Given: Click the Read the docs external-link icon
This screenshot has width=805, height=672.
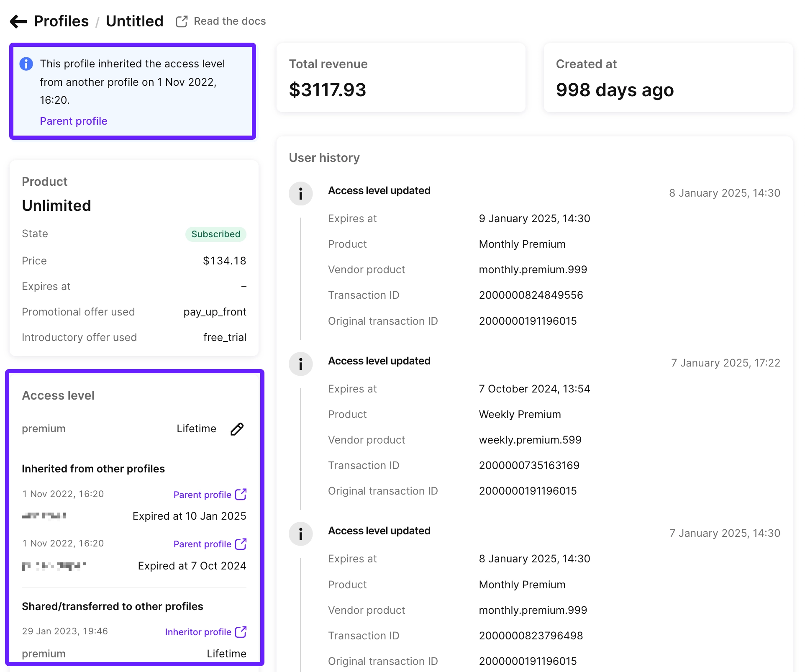Looking at the screenshot, I should 182,21.
